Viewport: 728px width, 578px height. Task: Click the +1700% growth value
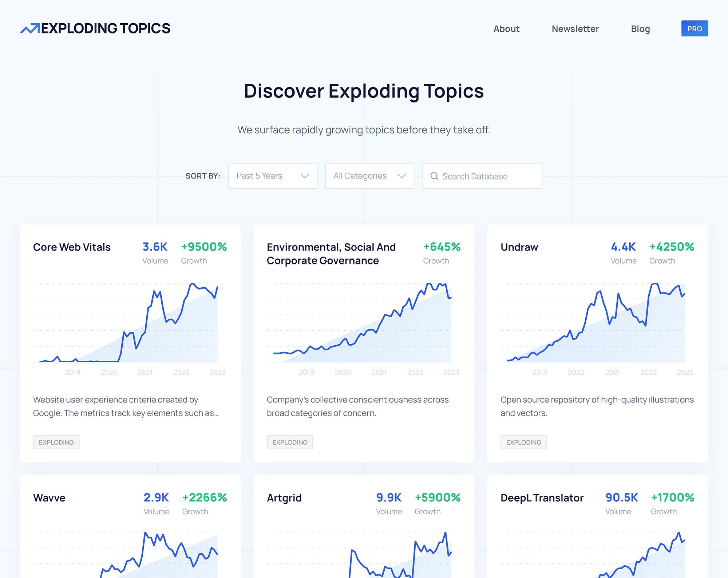pos(673,498)
